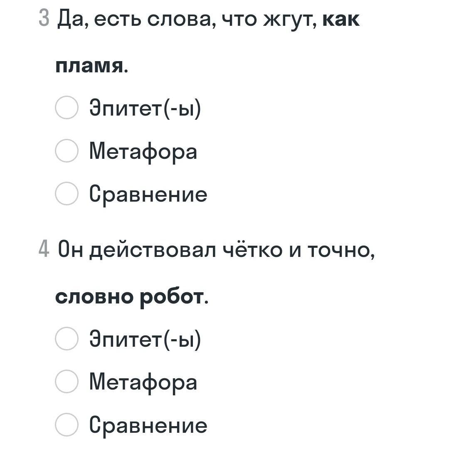
Task: Mark Сравнение radio circle for question 3
Action: pyautogui.click(x=67, y=194)
